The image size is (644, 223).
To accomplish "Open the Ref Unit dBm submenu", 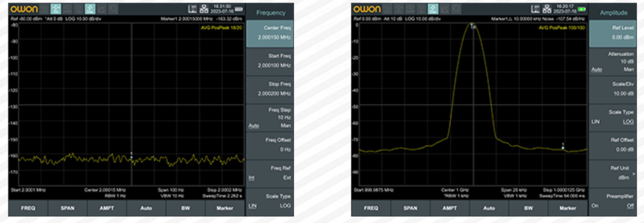I will pyautogui.click(x=613, y=173).
